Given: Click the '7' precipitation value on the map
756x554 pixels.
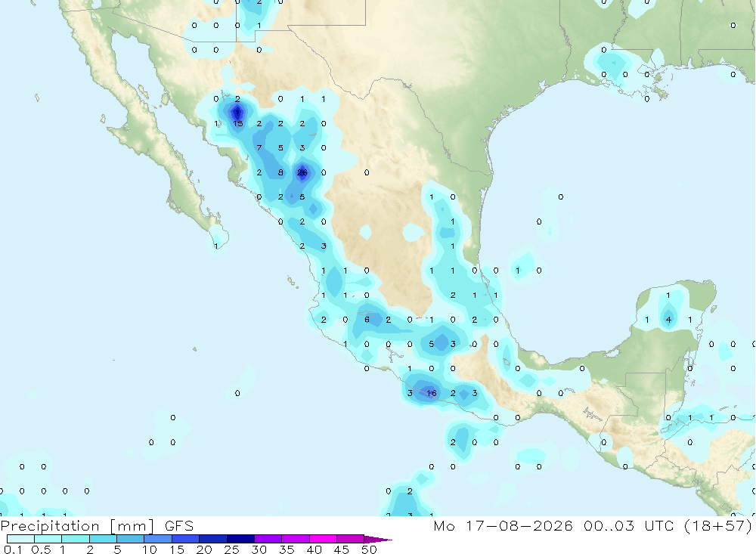Looking at the screenshot, I should click(259, 147).
